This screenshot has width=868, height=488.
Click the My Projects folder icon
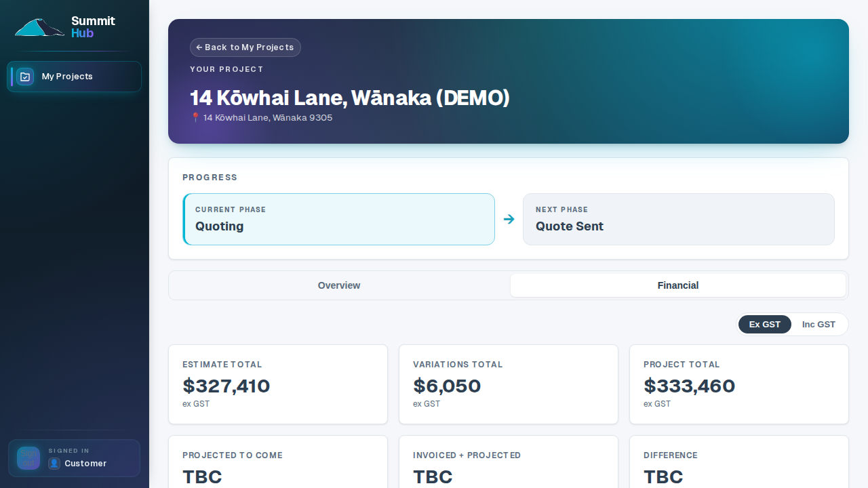pyautogui.click(x=25, y=77)
